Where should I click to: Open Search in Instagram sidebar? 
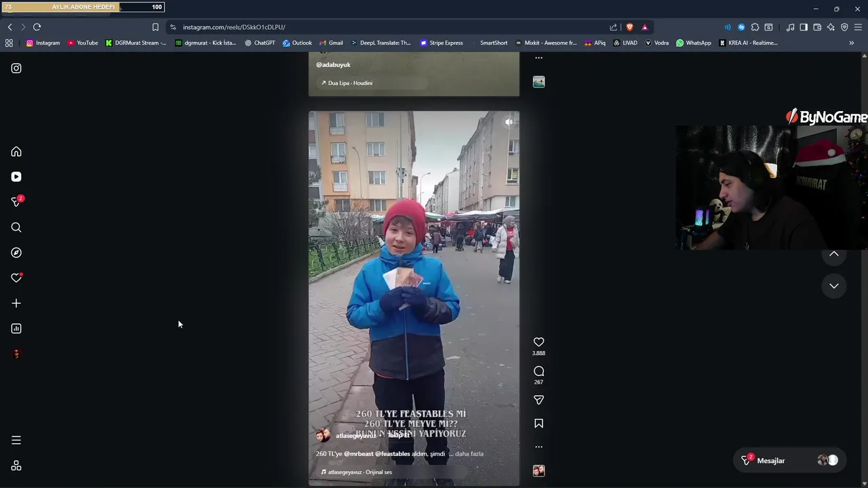pos(16,228)
